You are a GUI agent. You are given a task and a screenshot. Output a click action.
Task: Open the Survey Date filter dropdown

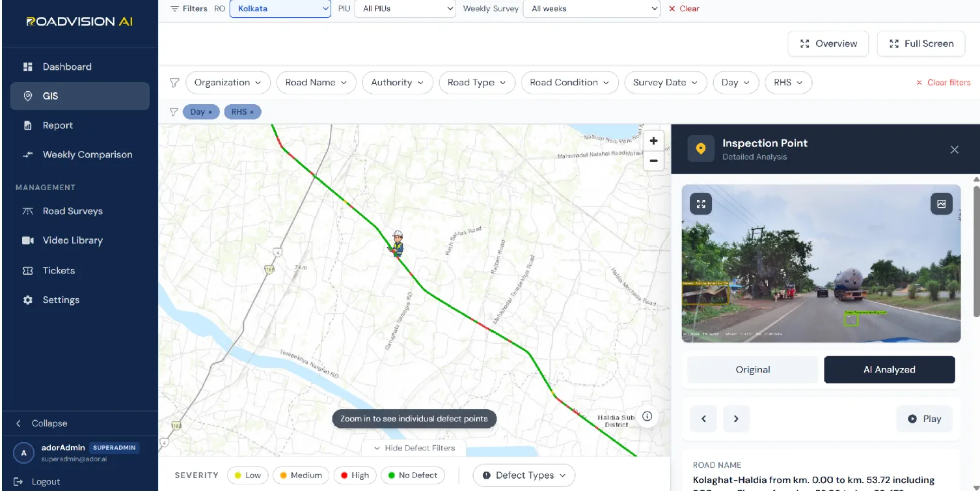[x=666, y=83]
